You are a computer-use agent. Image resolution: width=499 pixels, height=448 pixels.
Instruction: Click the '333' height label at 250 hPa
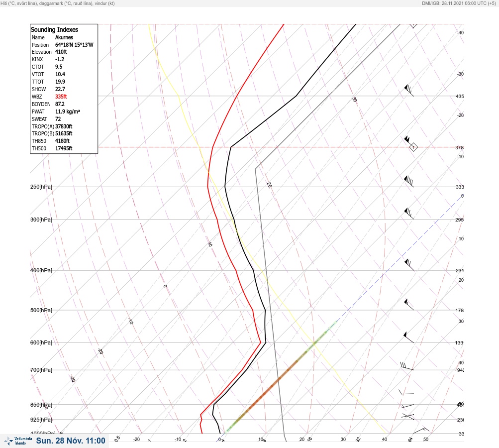click(460, 187)
